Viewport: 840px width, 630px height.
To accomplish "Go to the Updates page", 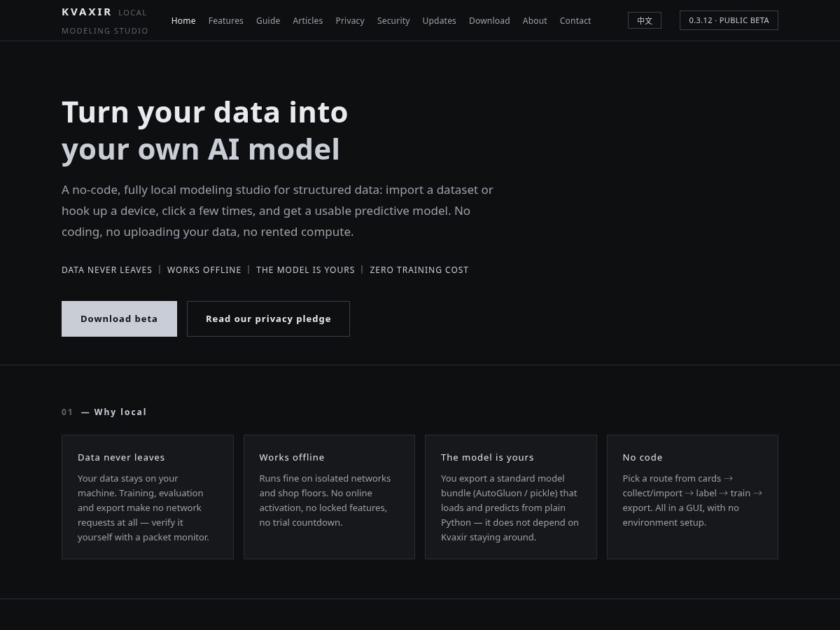I will pos(440,21).
